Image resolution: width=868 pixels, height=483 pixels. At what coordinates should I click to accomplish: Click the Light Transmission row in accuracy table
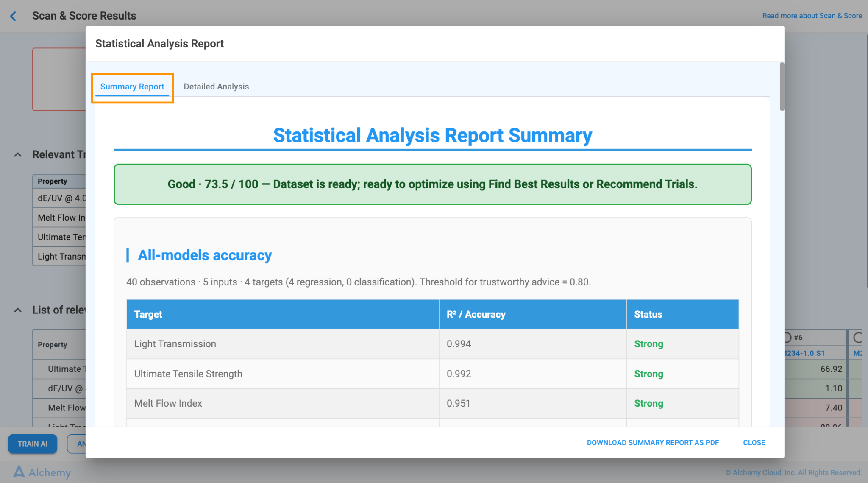(432, 344)
